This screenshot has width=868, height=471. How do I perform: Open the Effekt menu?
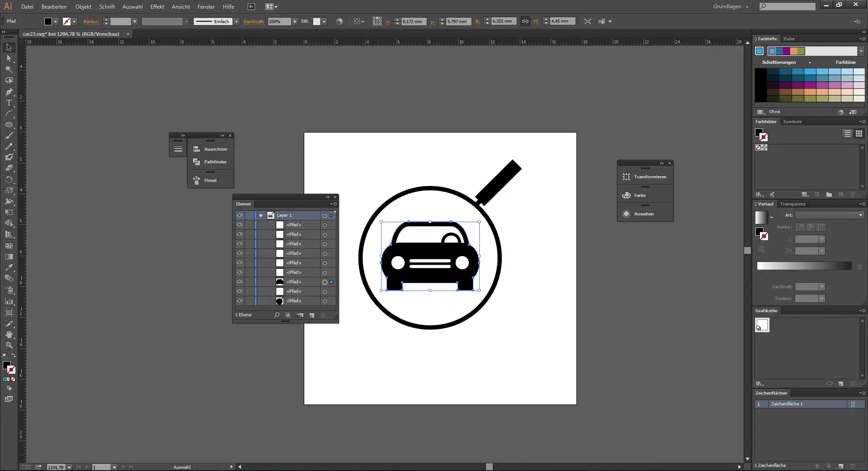tap(157, 7)
